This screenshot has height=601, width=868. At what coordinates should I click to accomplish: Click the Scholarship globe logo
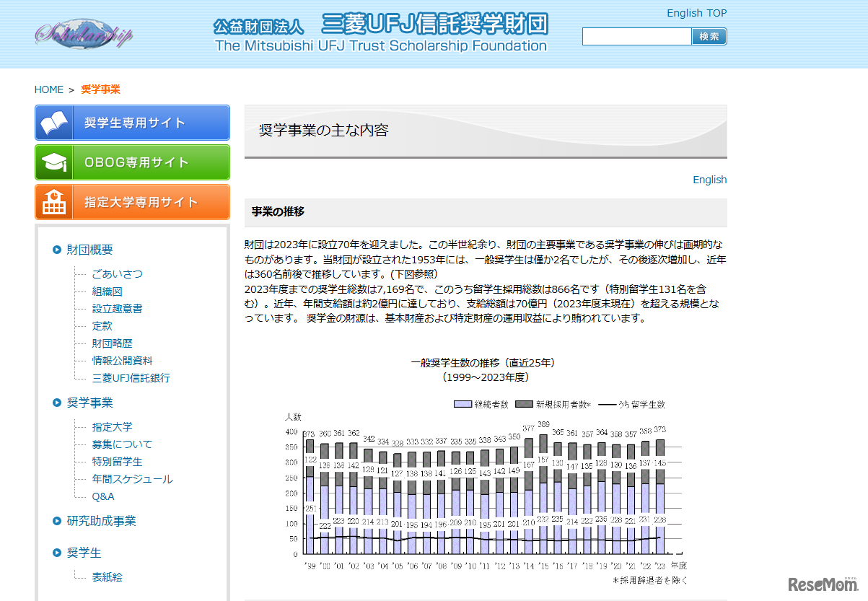pyautogui.click(x=84, y=33)
